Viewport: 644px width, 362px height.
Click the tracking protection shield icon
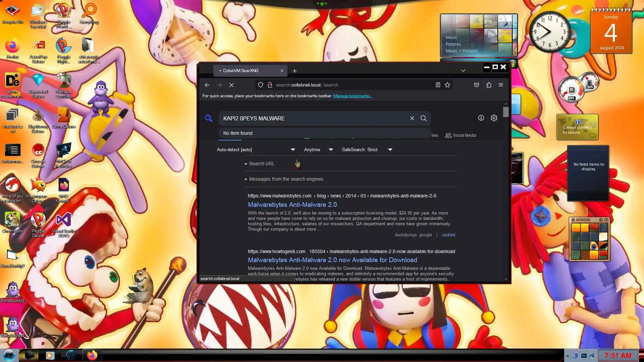(261, 85)
